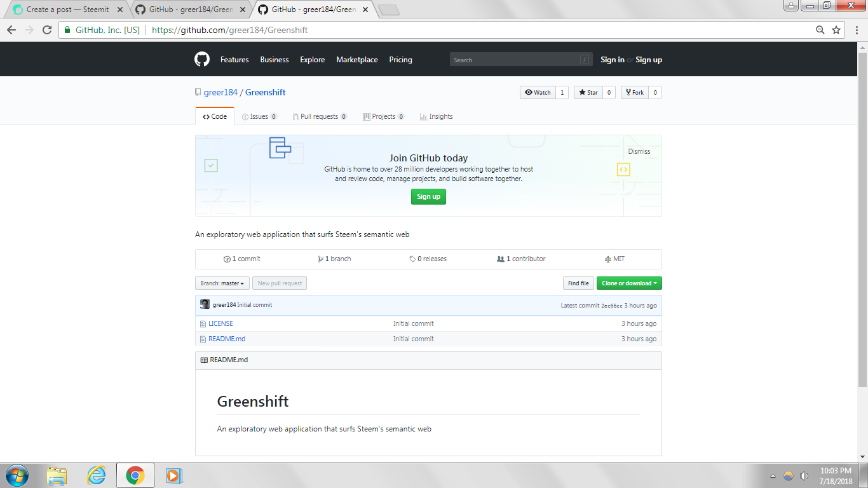
Task: Click the LICENSE file icon
Action: pyautogui.click(x=203, y=324)
